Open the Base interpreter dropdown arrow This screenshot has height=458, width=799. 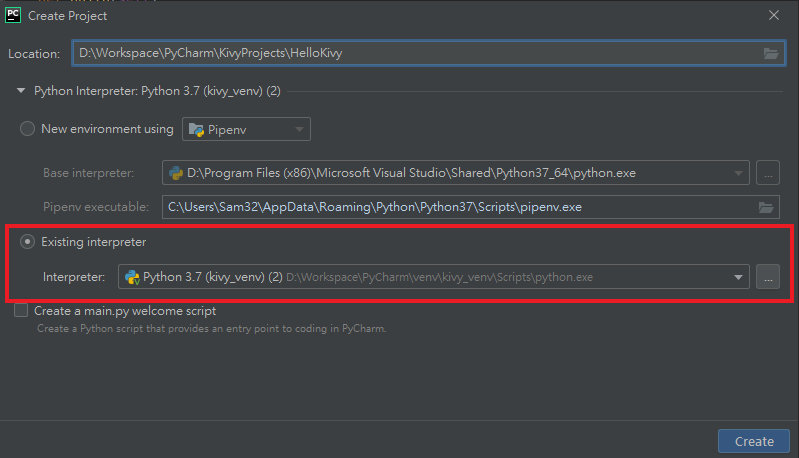(738, 173)
